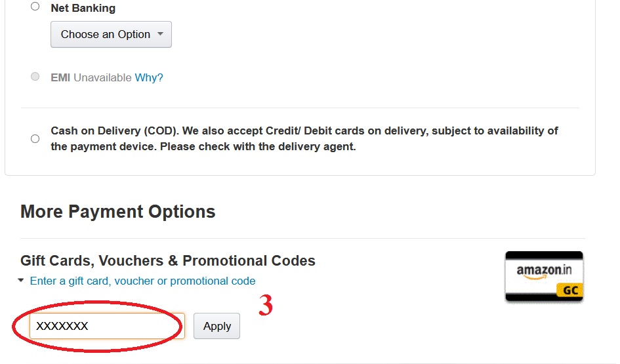This screenshot has width=620, height=364.
Task: Click the XXXXXXX text in code box
Action: 62,326
